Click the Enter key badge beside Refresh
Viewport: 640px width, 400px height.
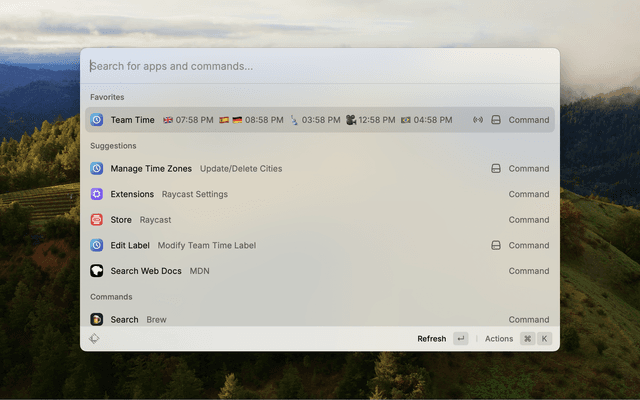point(460,339)
